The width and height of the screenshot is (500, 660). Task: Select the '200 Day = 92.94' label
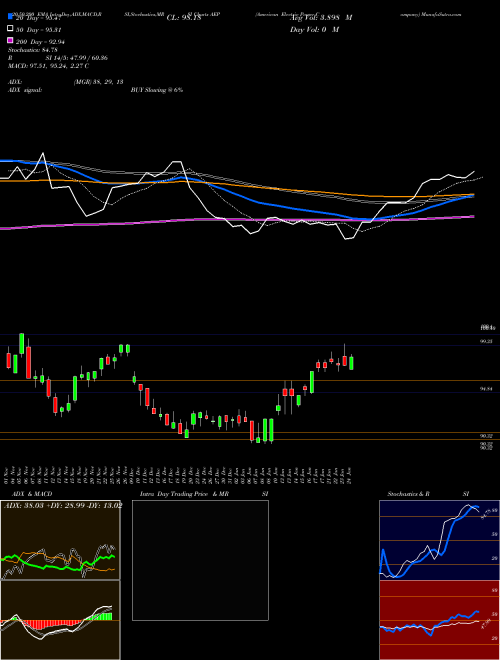[x=40, y=42]
